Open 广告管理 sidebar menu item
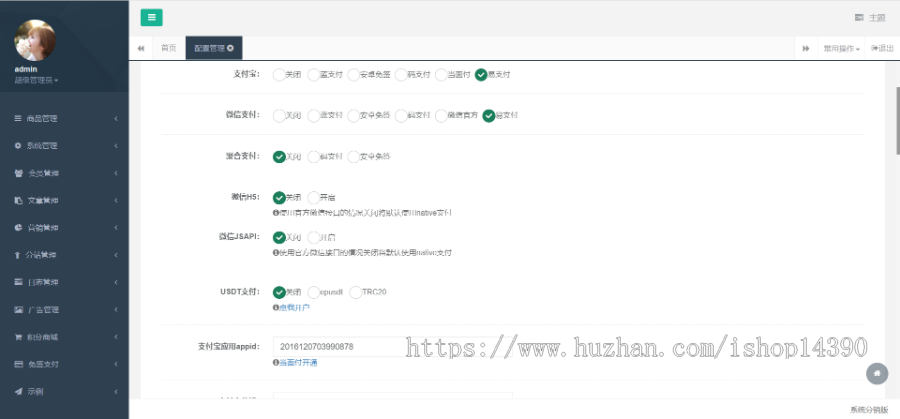 [x=64, y=309]
